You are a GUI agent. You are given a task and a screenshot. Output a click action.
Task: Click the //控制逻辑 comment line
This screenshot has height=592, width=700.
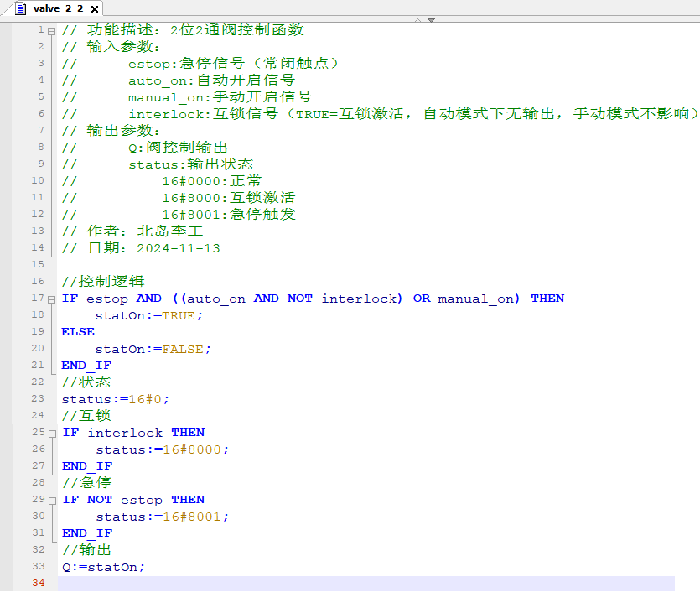[x=103, y=282]
